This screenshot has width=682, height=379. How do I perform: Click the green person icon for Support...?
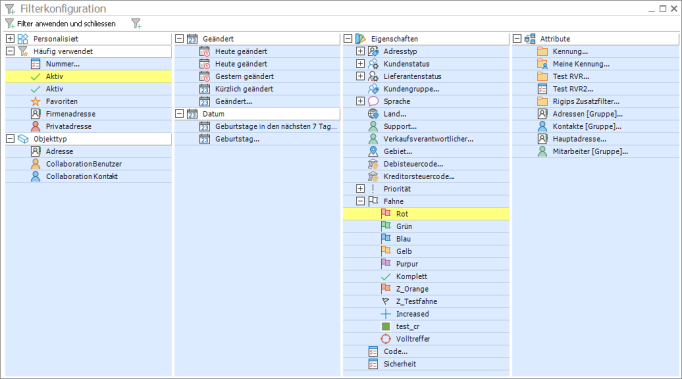[x=373, y=127]
